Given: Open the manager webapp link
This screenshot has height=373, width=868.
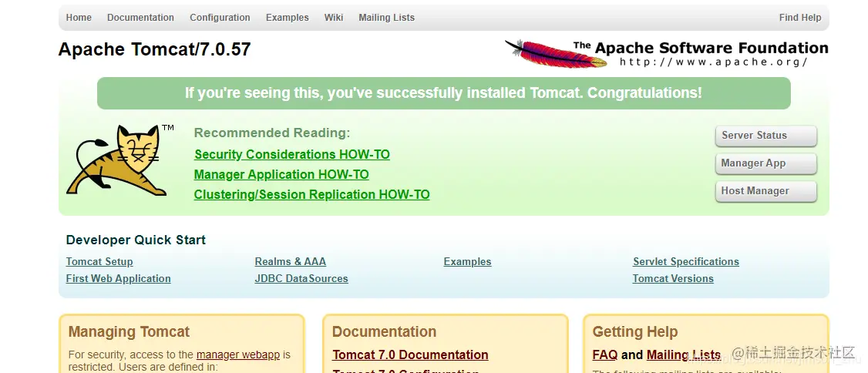Looking at the screenshot, I should pos(238,355).
